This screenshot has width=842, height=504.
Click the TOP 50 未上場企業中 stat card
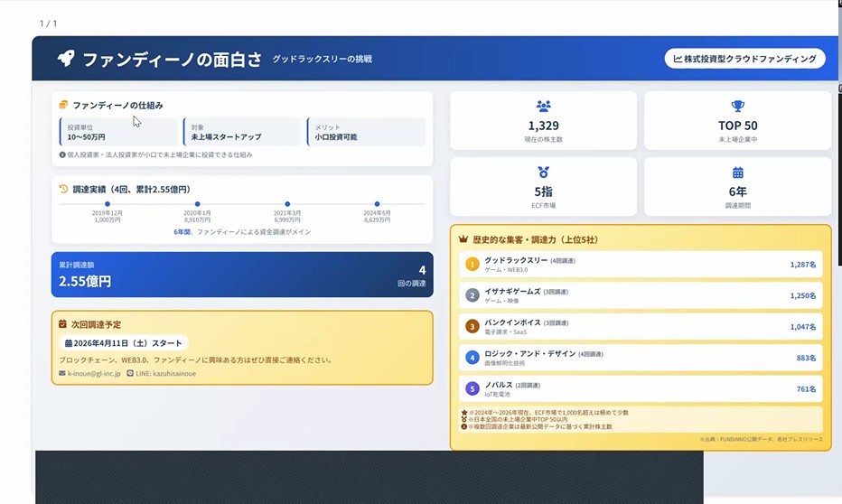(x=738, y=120)
